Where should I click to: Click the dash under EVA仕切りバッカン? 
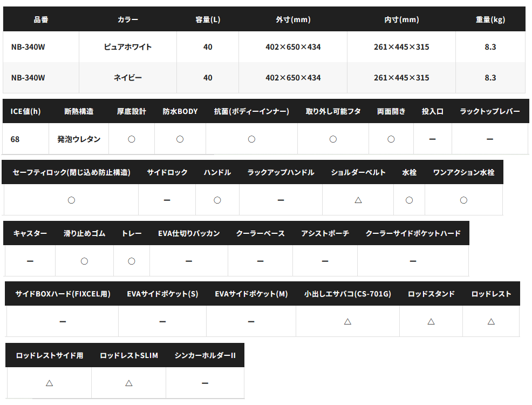(189, 261)
